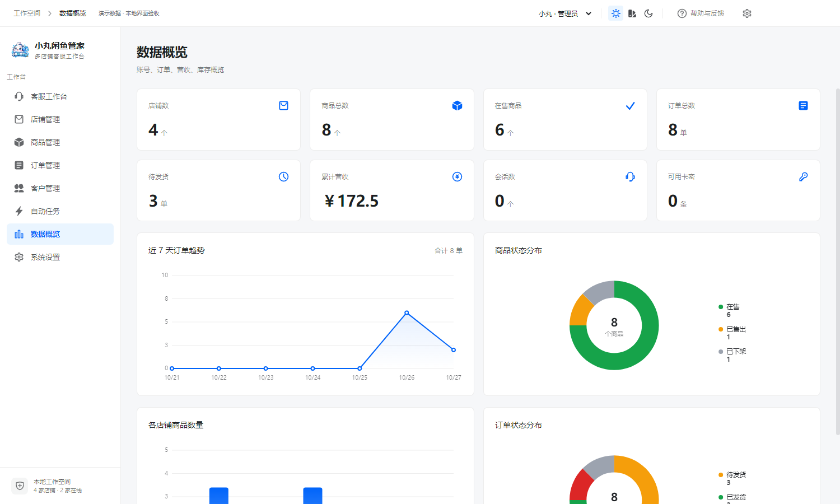Screen dimensions: 840x504
Task: Click the yen icon on 累计营收 card
Action: coord(457,177)
